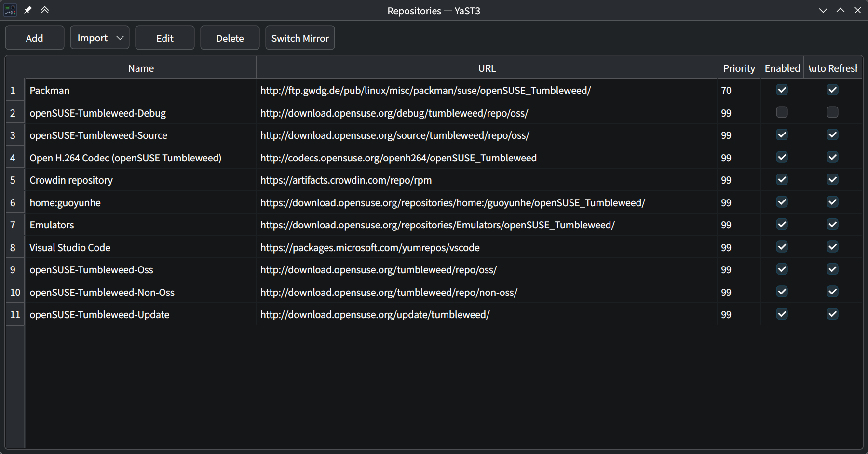Screen dimensions: 868x454
Task: Pin the window using the pin icon
Action: point(28,10)
